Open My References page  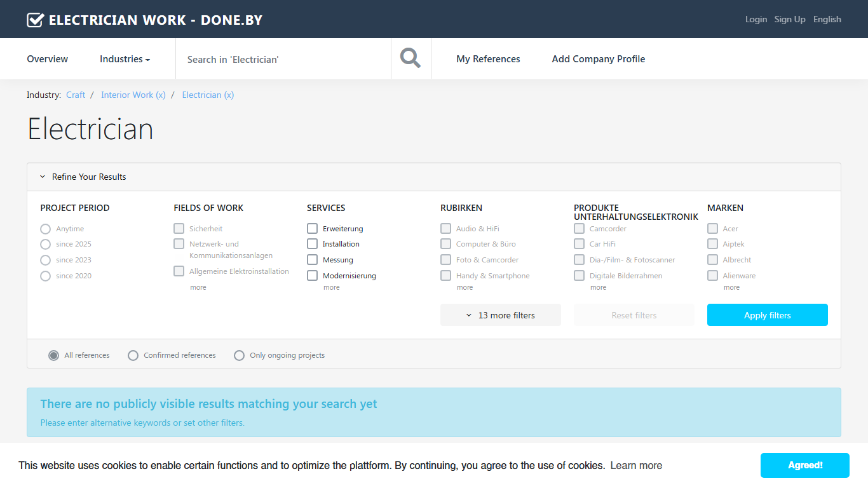[x=488, y=59]
